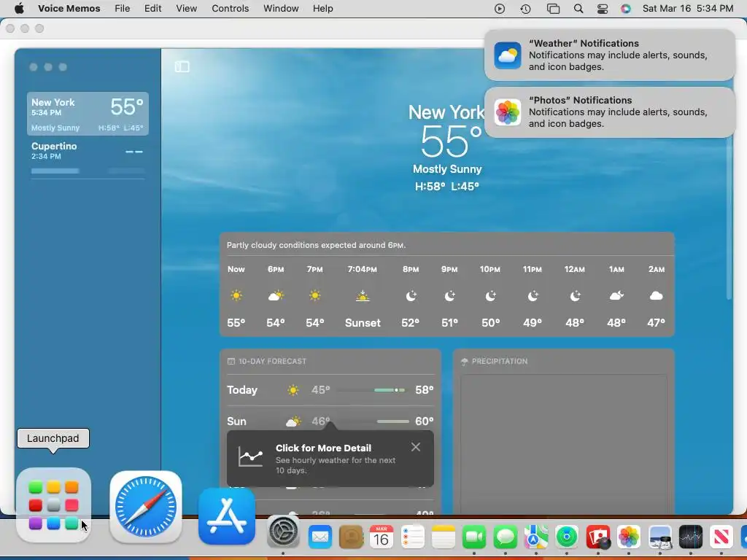Screen dimensions: 747x560
Task: Dismiss the Click for More Detail tip
Action: click(x=415, y=447)
